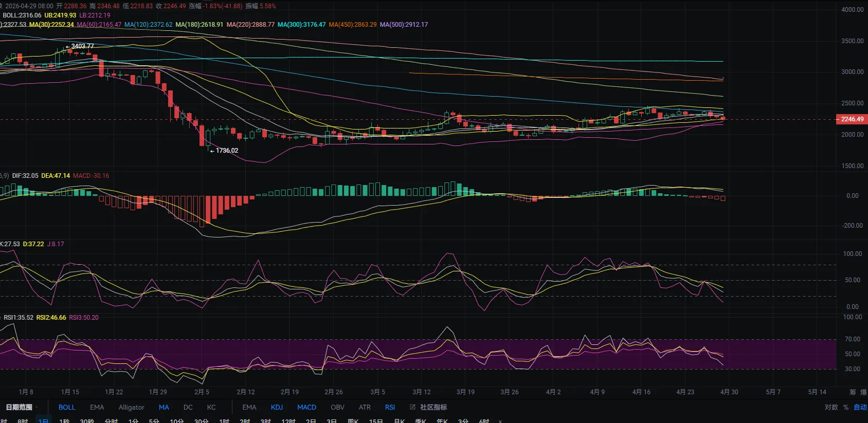Select 自动 auto scale for price axis
Image resolution: width=868 pixels, height=423 pixels.
[860, 407]
